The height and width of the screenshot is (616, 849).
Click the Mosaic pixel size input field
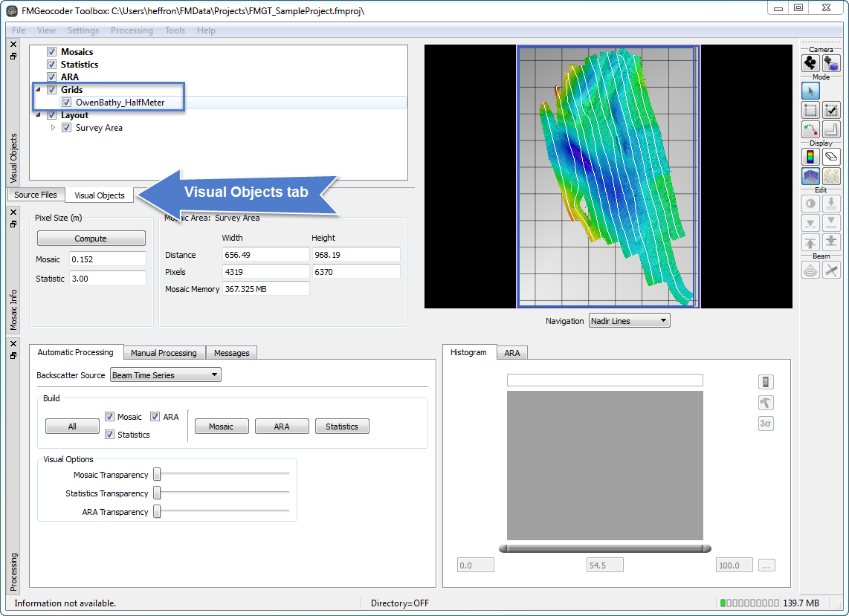coord(107,259)
